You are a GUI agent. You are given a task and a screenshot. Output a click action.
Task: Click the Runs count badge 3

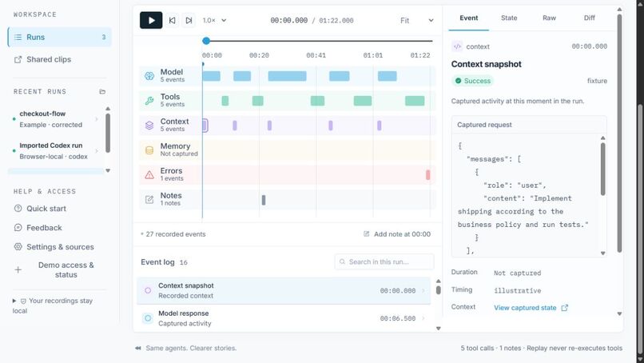[104, 37]
